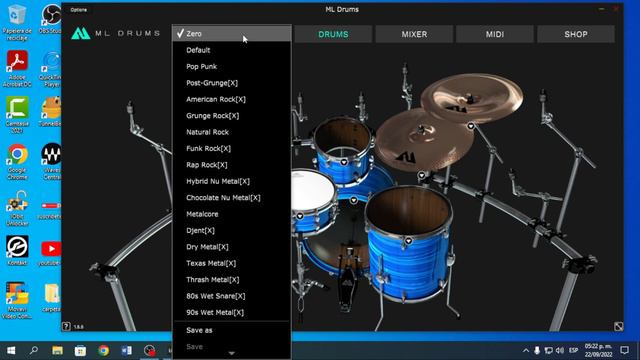Screen dimensions: 640x360
Task: Open Camtasia 2021 desktop icon
Action: 17,115
